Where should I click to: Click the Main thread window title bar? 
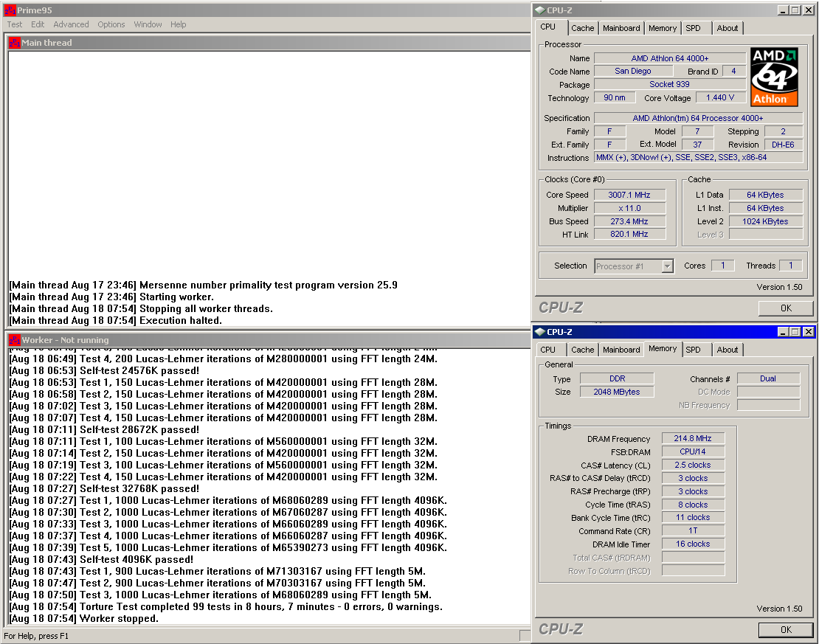click(269, 43)
